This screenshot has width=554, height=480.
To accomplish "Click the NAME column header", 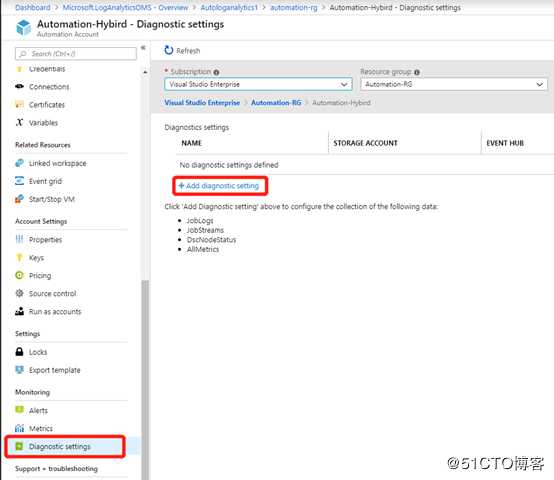I will pyautogui.click(x=191, y=143).
